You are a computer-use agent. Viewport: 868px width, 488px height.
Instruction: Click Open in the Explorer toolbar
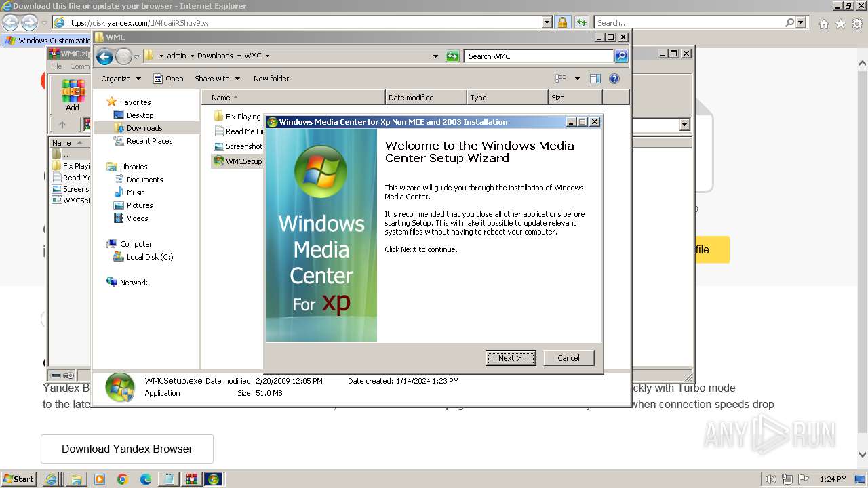click(x=168, y=79)
